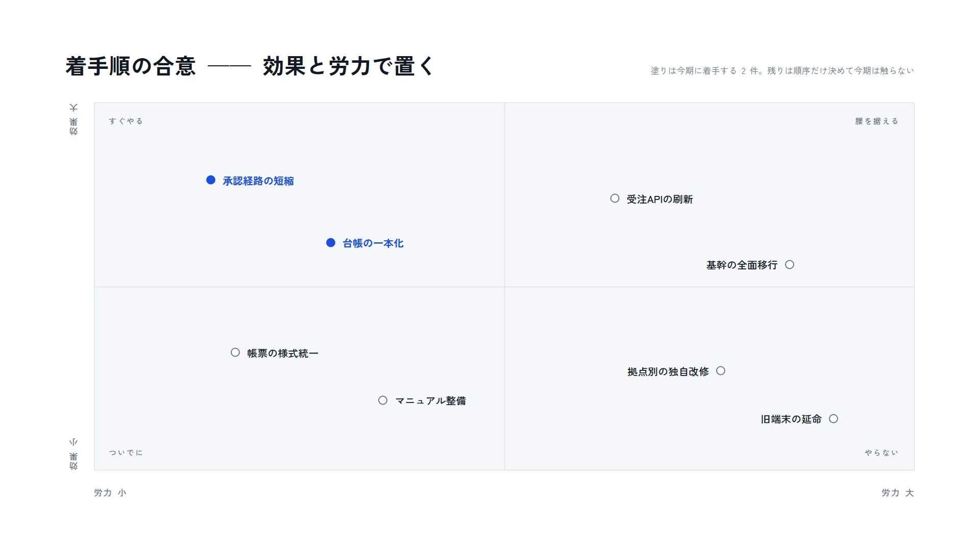980x551 pixels.
Task: Select the 拠点別の独自改修 label
Action: click(668, 372)
